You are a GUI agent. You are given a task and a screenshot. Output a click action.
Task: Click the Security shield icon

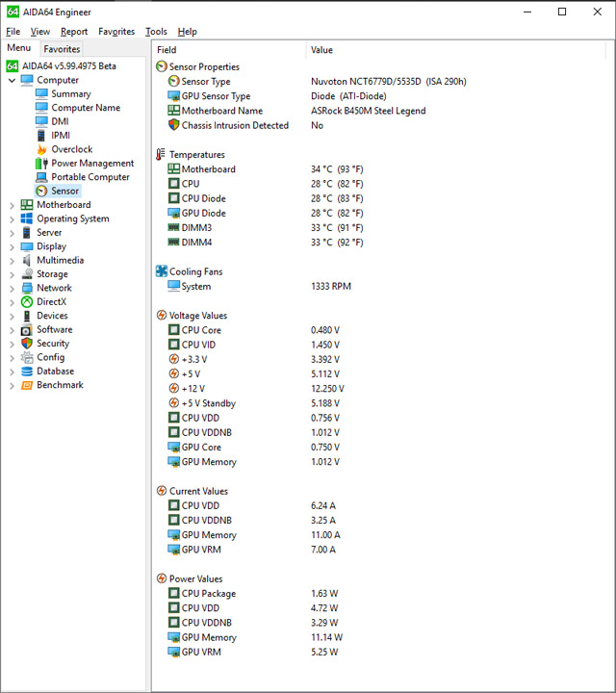[27, 344]
